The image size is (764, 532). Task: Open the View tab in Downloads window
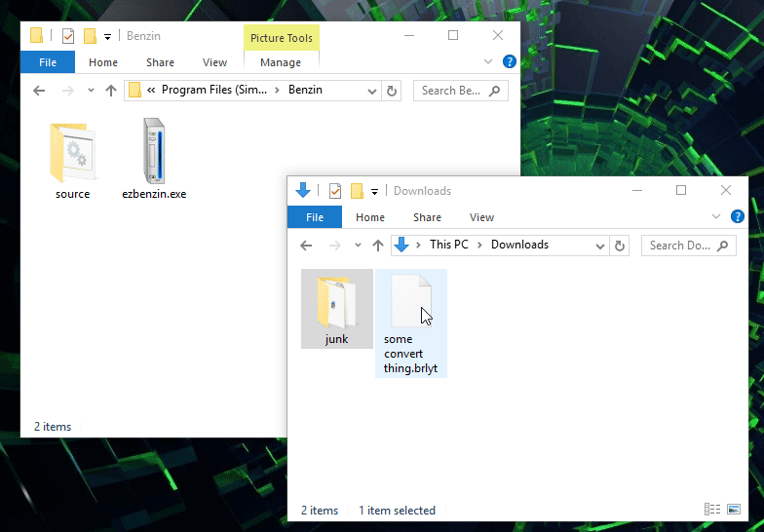click(x=481, y=217)
